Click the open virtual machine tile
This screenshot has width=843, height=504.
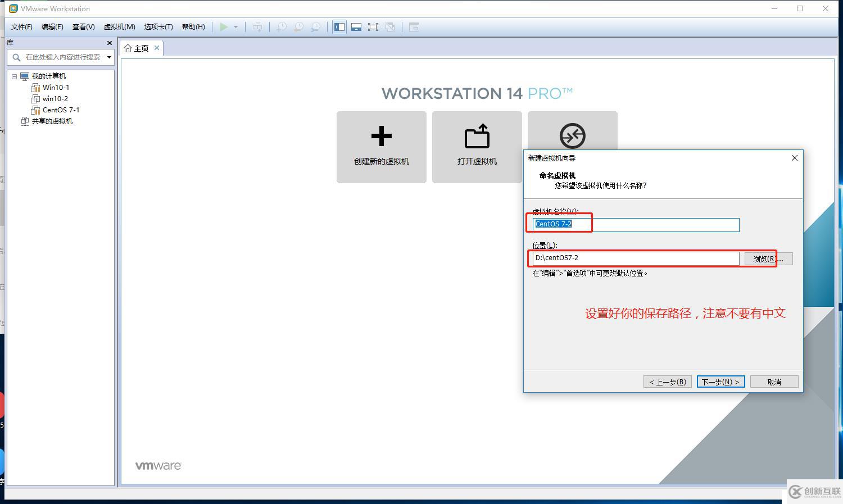click(x=477, y=147)
